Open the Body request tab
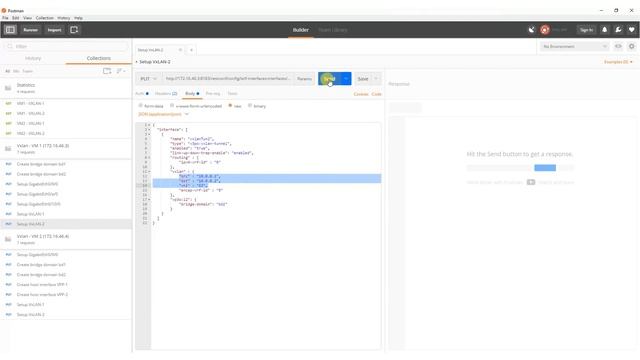The width and height of the screenshot is (640, 360). click(192, 94)
